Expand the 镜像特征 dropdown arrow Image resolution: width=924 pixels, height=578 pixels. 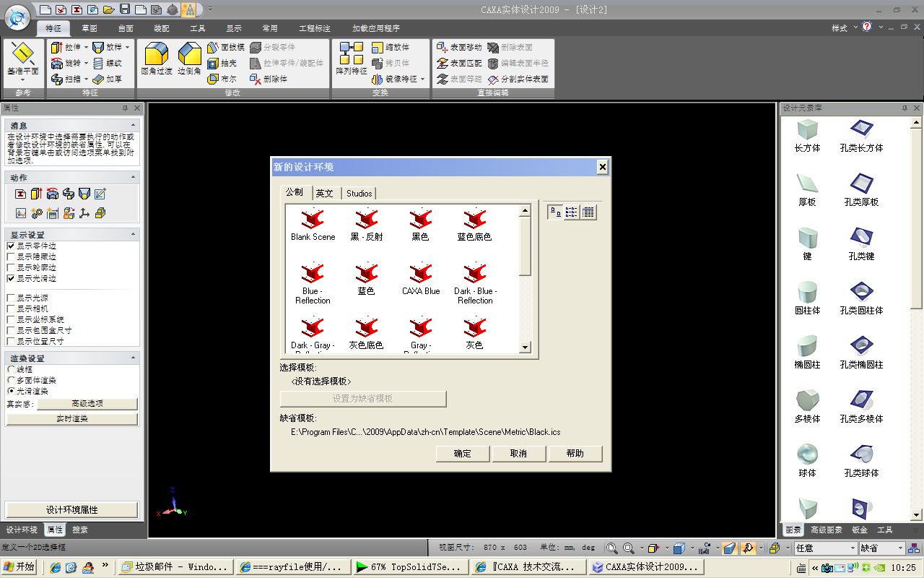pos(422,79)
